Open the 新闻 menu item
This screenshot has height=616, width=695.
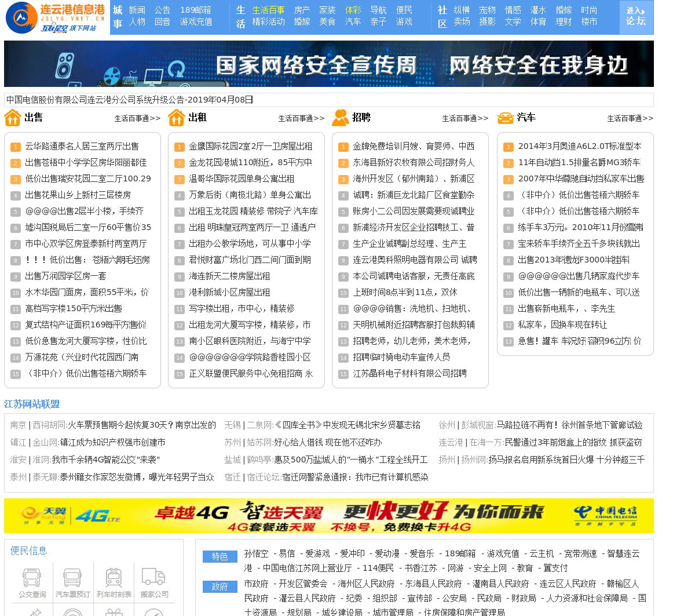click(137, 10)
